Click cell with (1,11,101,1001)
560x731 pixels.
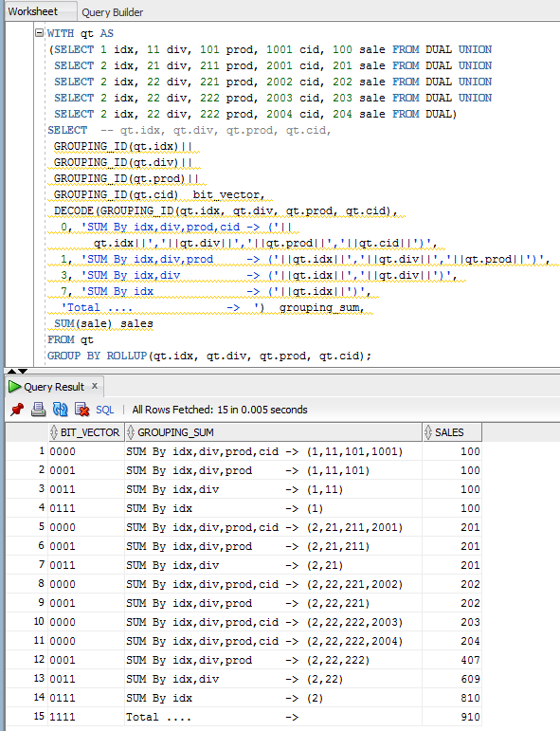[x=274, y=451]
